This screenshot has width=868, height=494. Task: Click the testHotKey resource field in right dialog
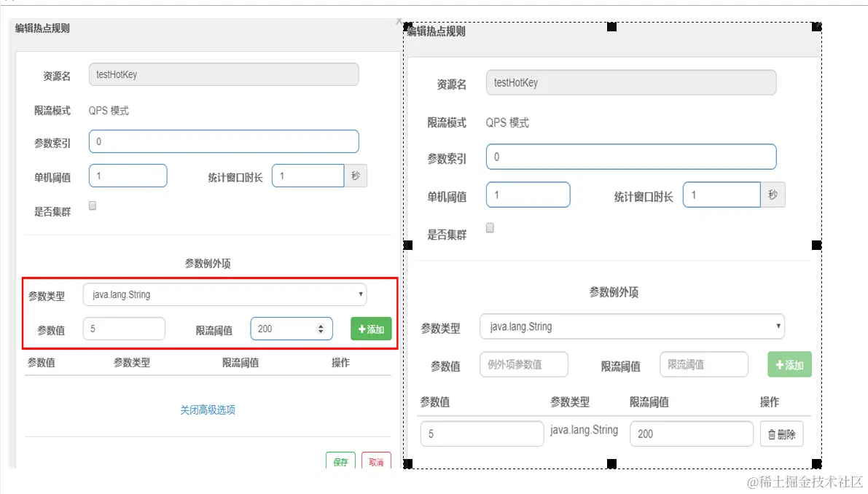631,82
